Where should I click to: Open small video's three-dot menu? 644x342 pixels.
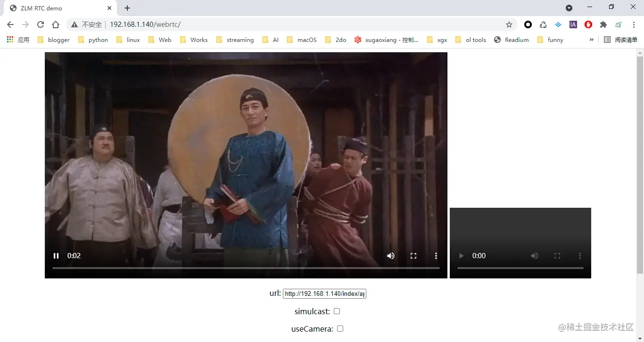point(580,256)
